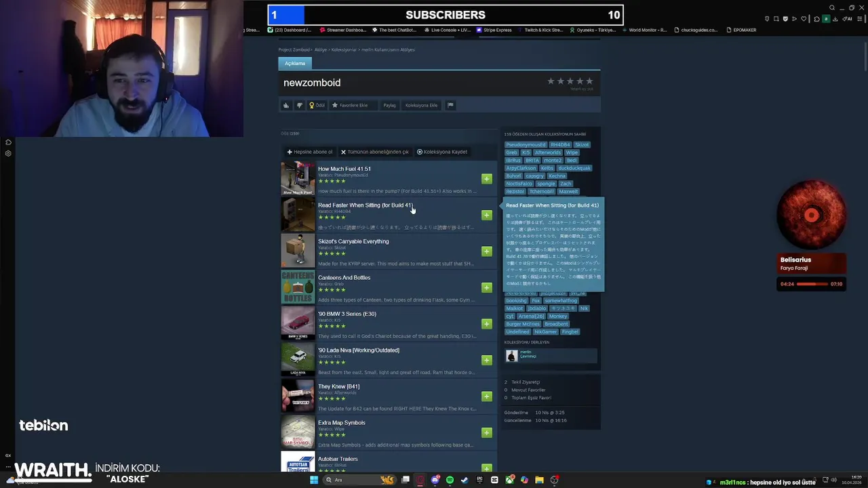Click author tag PseudonymousEd
868x488 pixels.
pyautogui.click(x=526, y=144)
